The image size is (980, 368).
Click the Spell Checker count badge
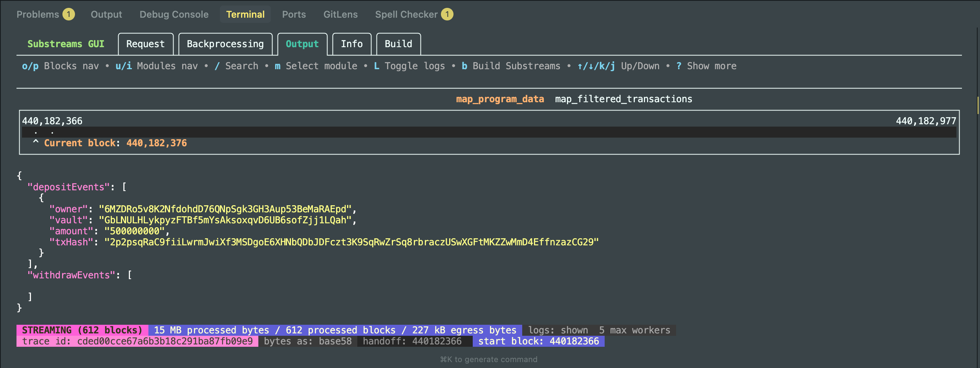pyautogui.click(x=447, y=15)
